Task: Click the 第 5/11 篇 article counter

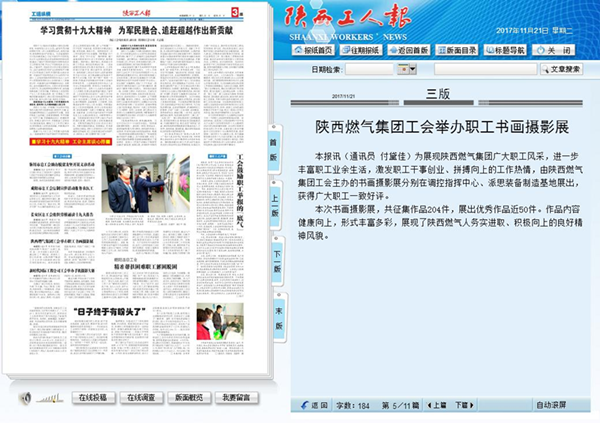Action: [x=400, y=405]
